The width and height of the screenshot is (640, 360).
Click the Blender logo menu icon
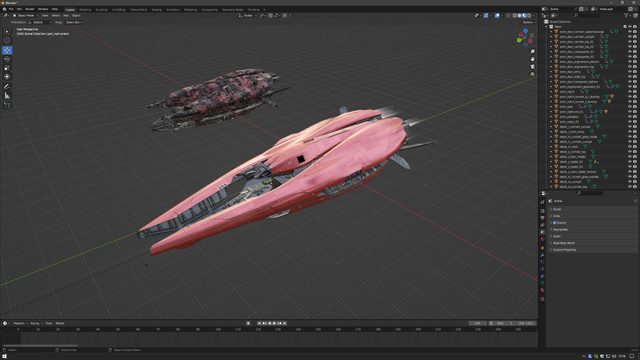coord(4,9)
